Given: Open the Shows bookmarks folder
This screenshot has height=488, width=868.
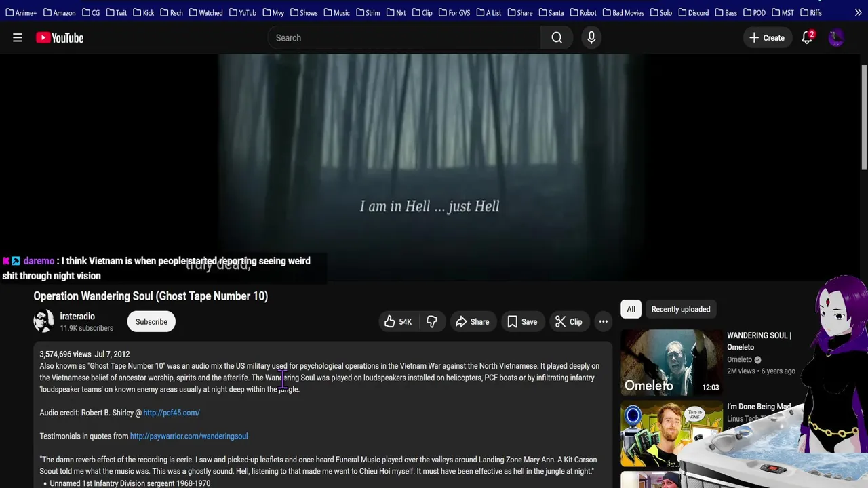Looking at the screenshot, I should (x=303, y=12).
